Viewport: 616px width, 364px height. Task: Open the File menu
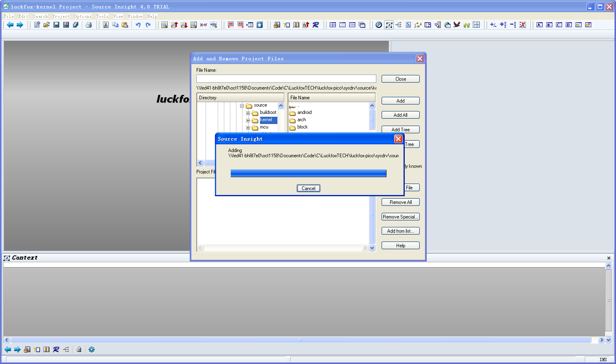pyautogui.click(x=9, y=16)
